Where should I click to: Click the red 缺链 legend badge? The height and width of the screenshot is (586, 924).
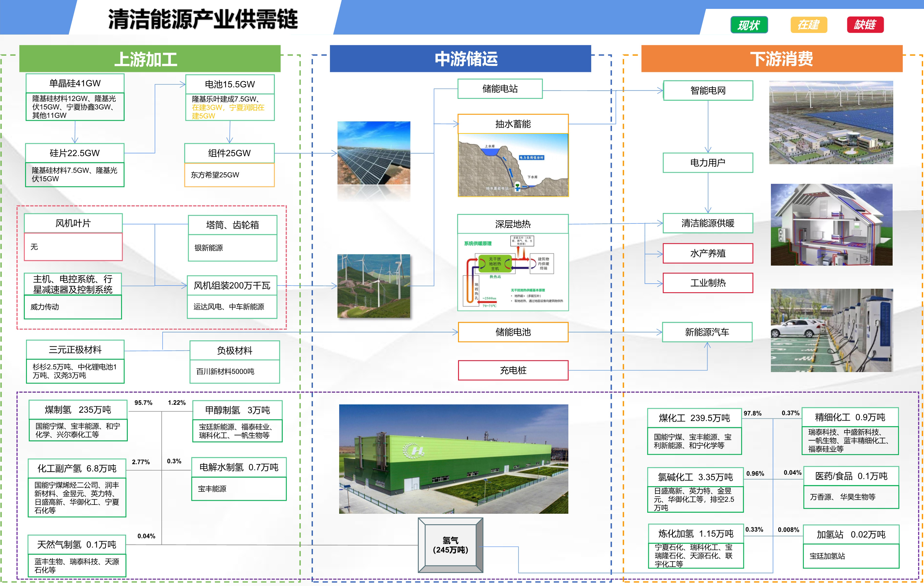(x=865, y=25)
